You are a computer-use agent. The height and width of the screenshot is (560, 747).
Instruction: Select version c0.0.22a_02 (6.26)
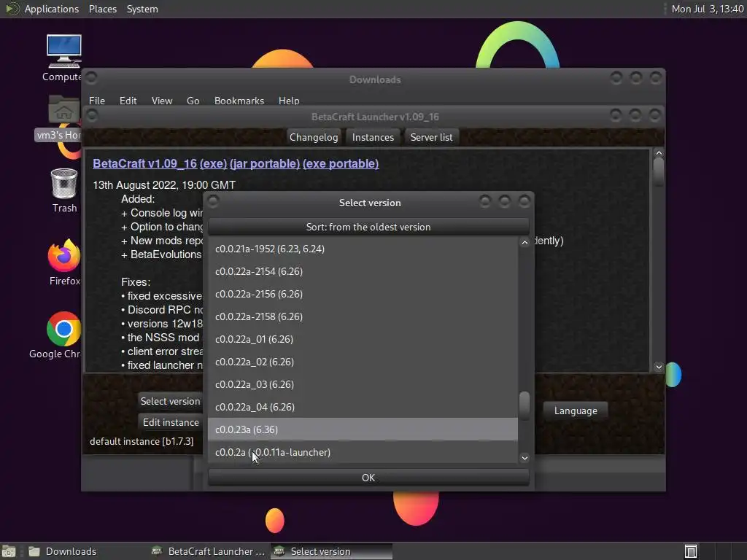363,362
